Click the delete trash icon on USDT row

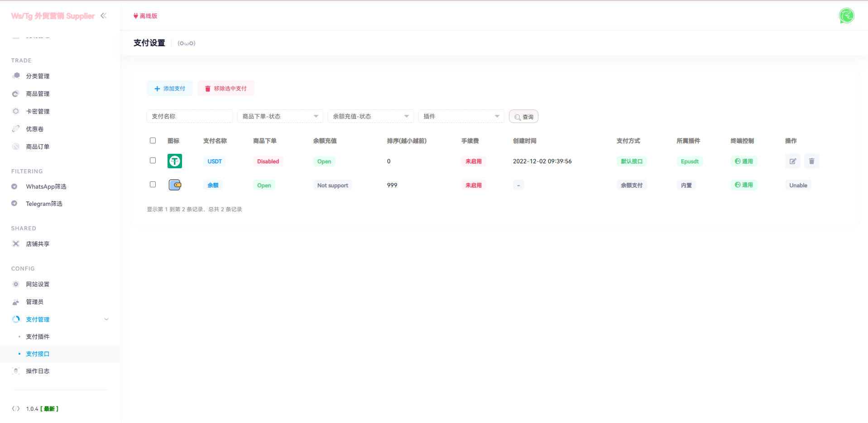[x=811, y=161]
